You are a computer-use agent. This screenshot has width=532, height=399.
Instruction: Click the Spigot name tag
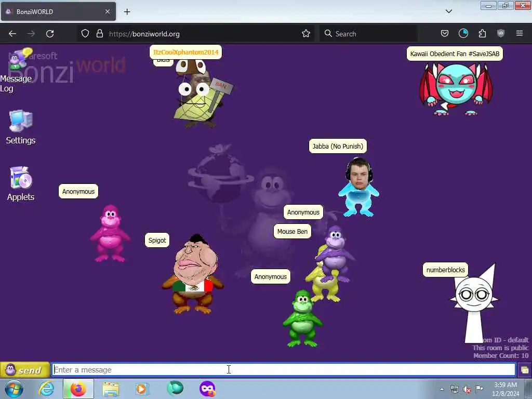pos(157,240)
